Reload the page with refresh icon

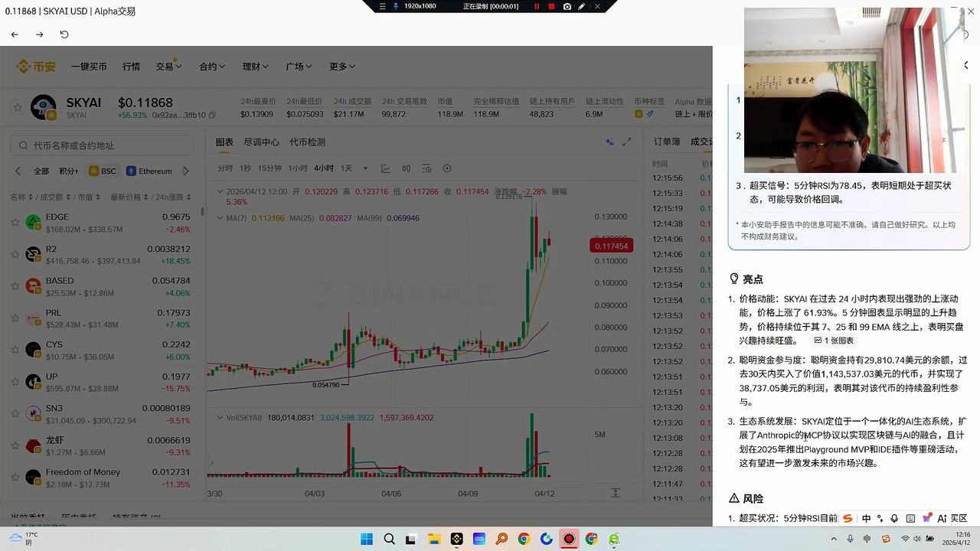coord(64,34)
